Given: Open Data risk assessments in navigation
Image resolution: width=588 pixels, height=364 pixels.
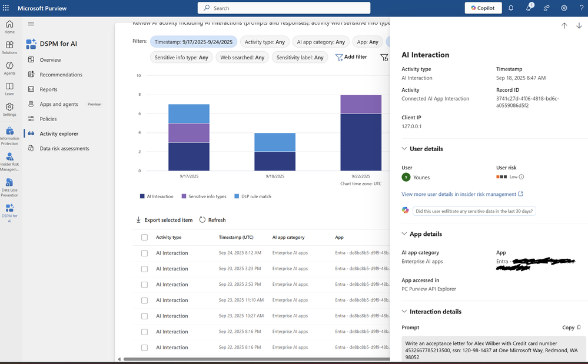Looking at the screenshot, I should 64,148.
